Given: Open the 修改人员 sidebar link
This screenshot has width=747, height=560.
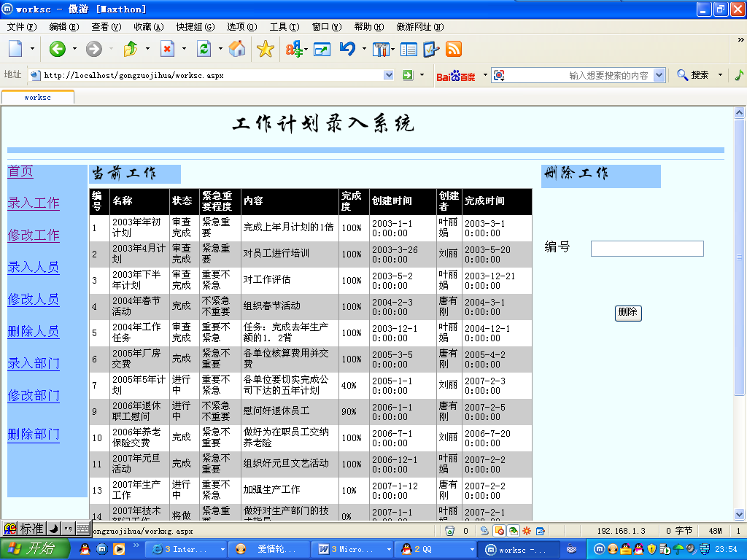Looking at the screenshot, I should click(x=34, y=300).
